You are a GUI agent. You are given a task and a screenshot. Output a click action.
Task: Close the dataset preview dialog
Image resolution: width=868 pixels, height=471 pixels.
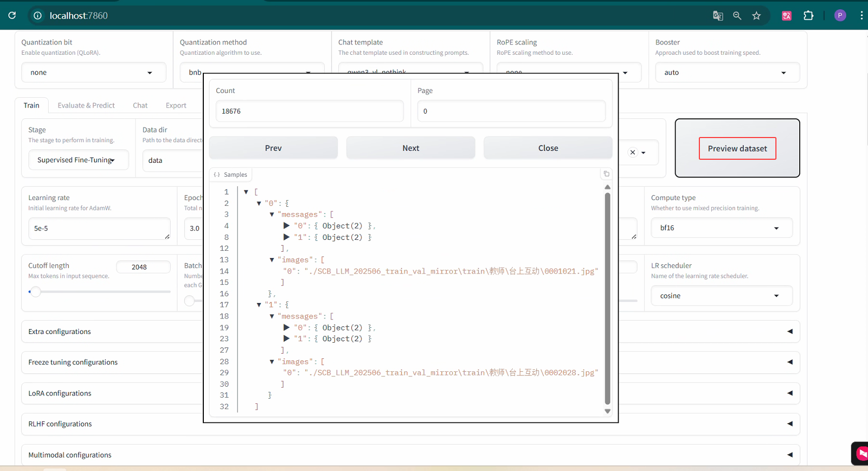[548, 148]
